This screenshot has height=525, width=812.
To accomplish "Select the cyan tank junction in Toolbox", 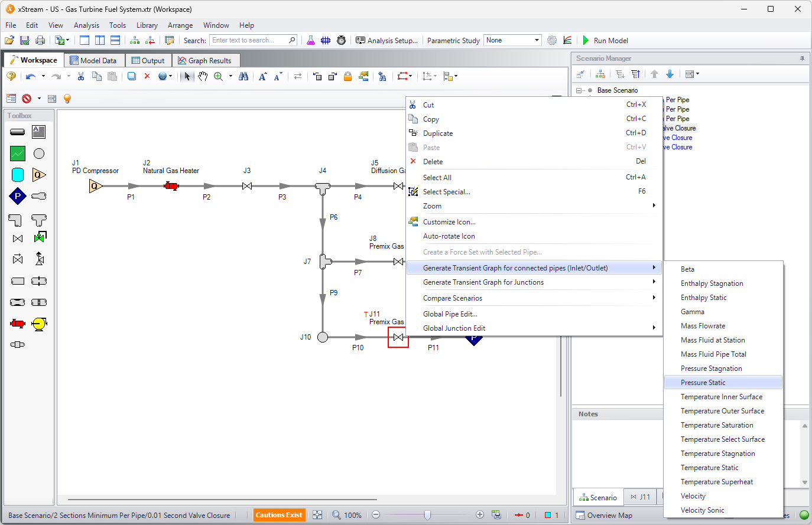I will click(18, 175).
